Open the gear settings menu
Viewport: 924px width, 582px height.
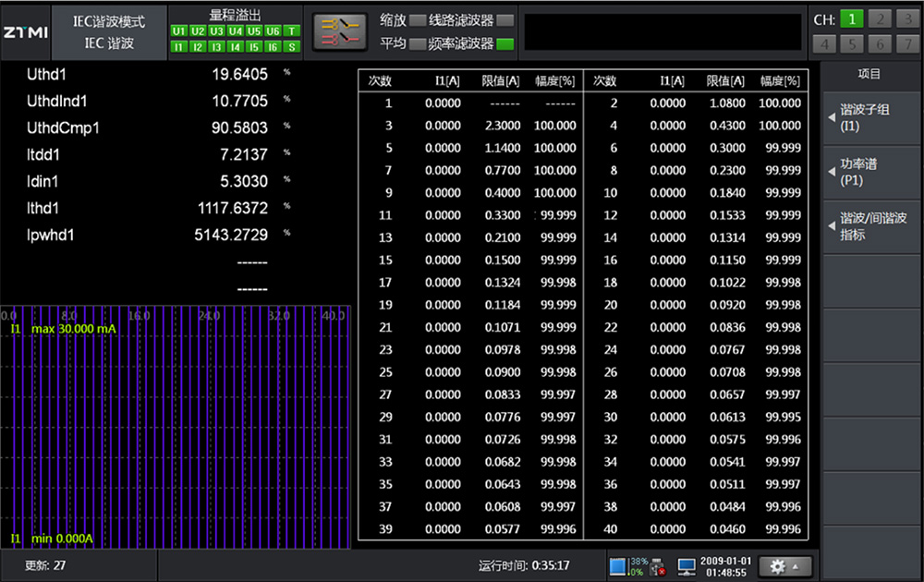pyautogui.click(x=784, y=566)
